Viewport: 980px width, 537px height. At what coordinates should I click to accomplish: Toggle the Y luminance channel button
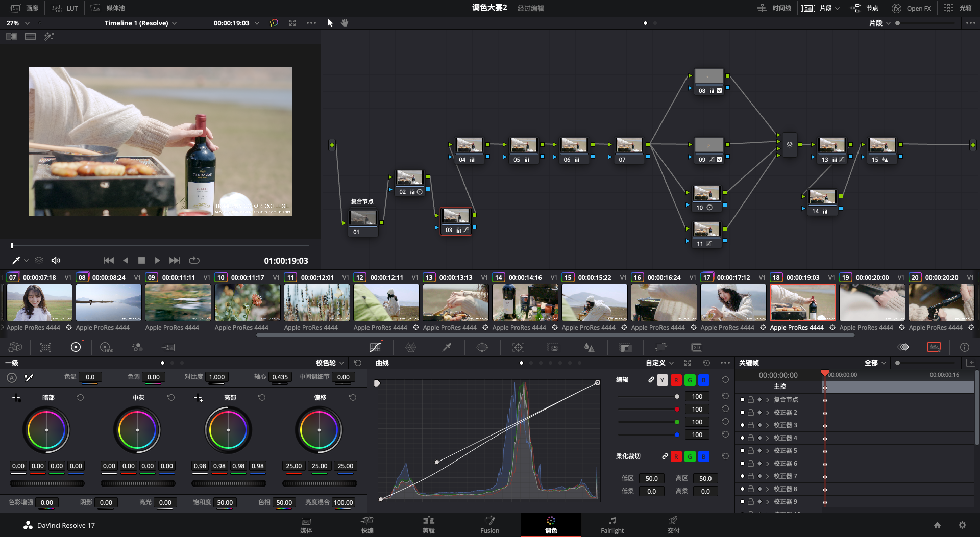tap(662, 380)
